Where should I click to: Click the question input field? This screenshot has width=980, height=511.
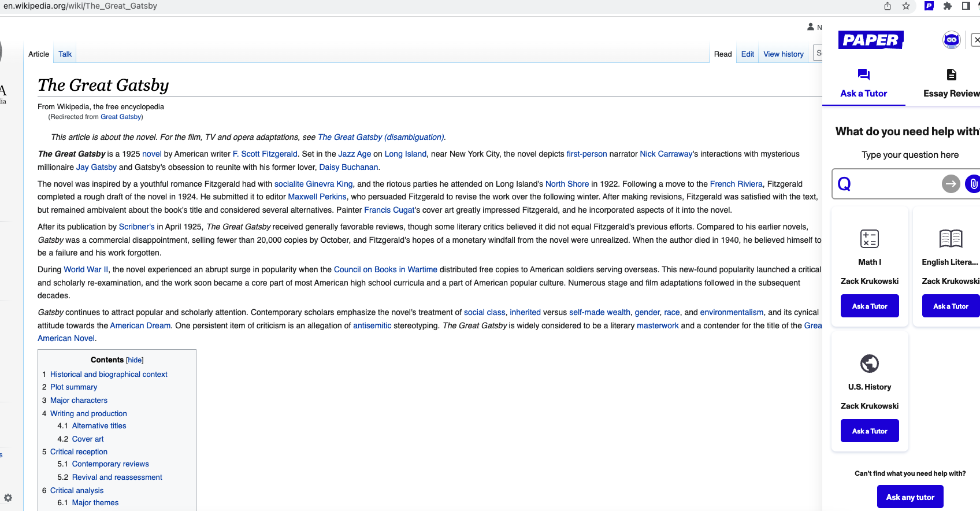pos(894,184)
